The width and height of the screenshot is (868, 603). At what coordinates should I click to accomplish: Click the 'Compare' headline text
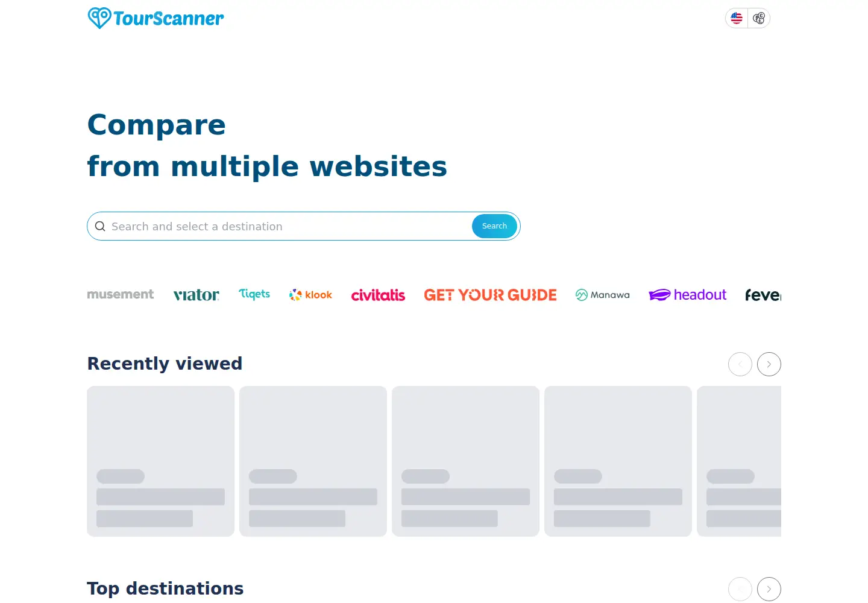[157, 125]
